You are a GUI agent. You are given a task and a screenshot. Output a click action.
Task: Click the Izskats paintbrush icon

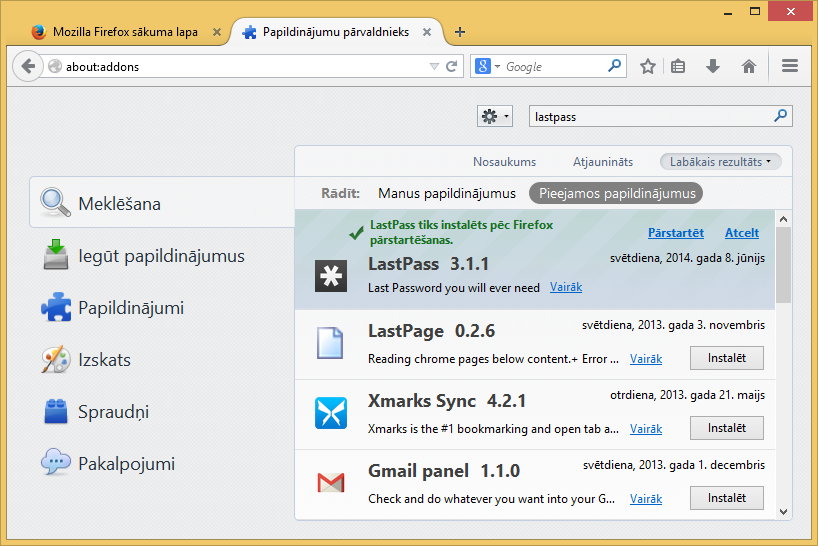pyautogui.click(x=56, y=359)
